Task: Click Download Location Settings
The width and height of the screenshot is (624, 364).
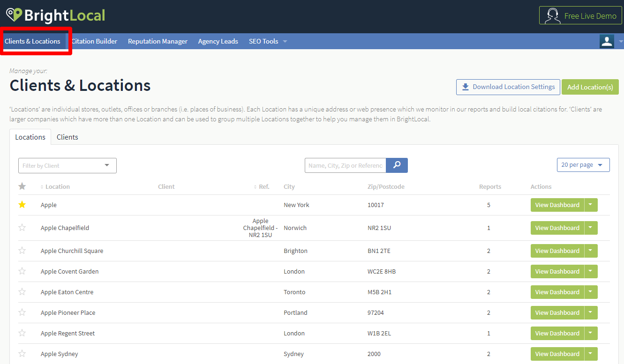Action: point(508,87)
